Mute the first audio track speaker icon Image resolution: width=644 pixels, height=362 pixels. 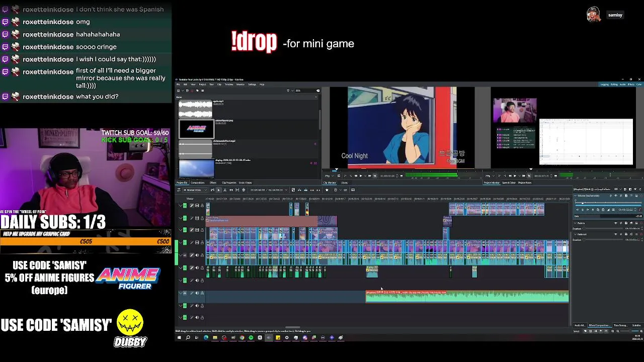coord(197,255)
